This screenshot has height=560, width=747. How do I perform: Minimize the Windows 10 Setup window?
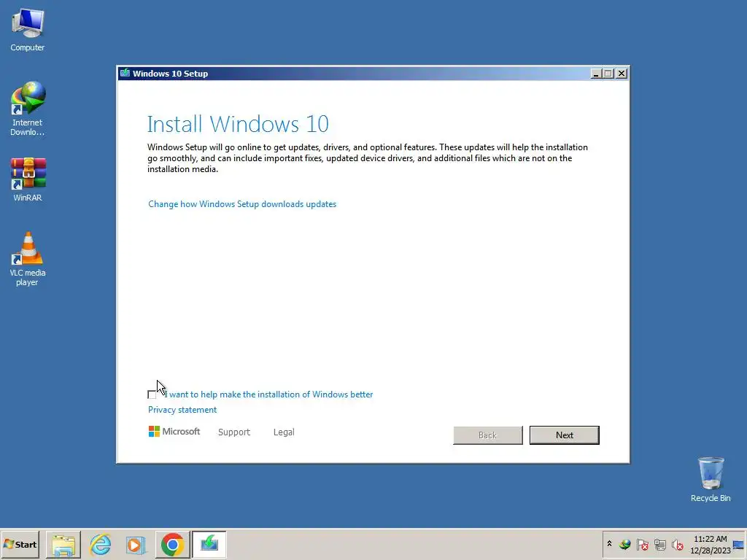pos(595,74)
